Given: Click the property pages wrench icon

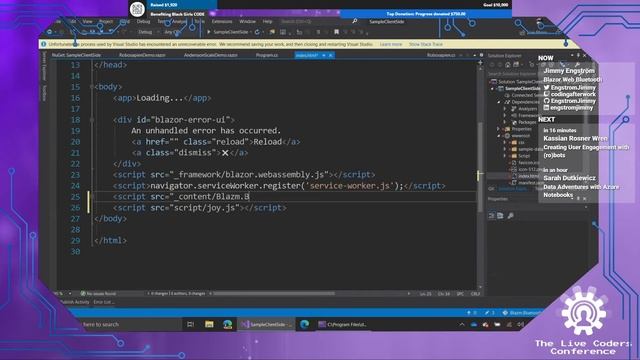Looking at the screenshot, I should click(x=511, y=216).
